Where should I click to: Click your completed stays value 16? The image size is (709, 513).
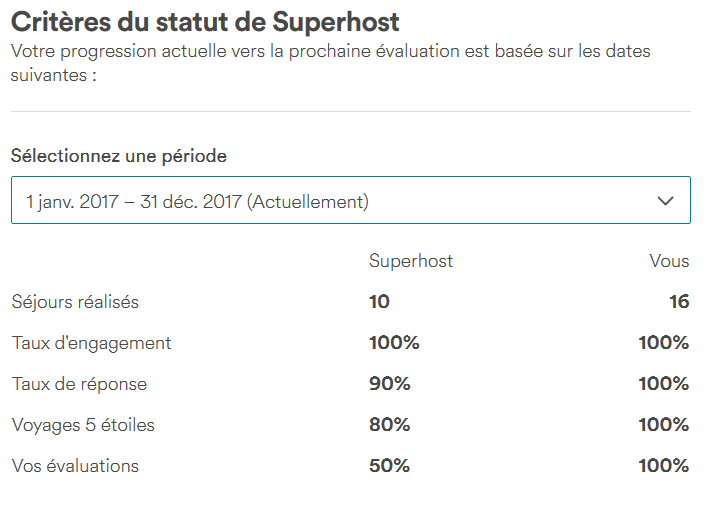pyautogui.click(x=679, y=302)
